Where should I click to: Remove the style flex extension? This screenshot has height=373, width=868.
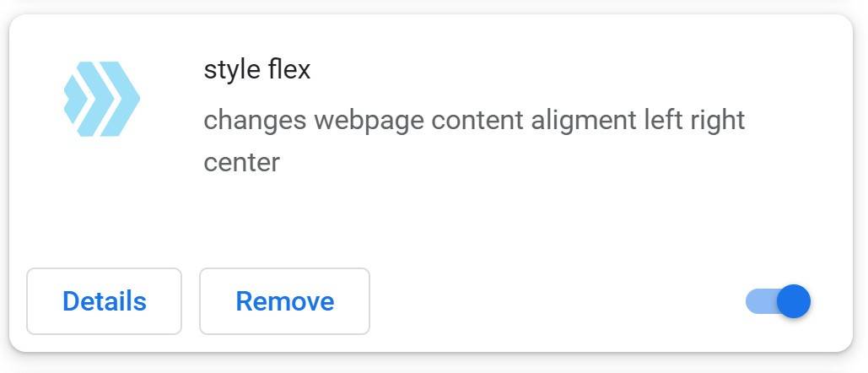(284, 301)
